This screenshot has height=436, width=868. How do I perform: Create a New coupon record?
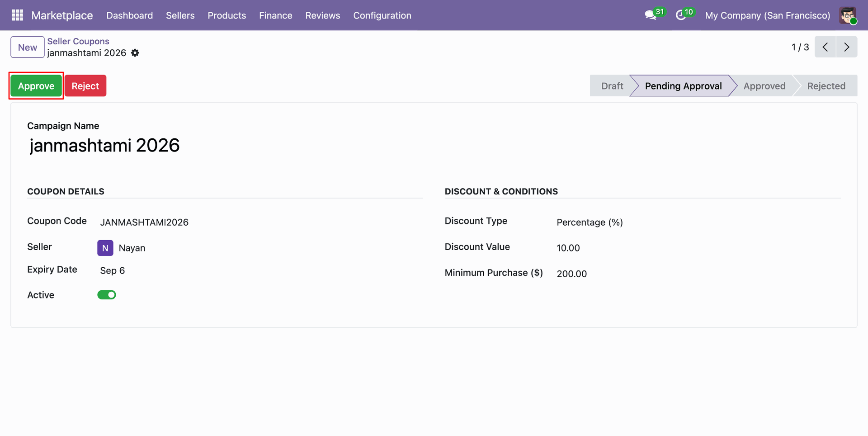[x=28, y=47]
